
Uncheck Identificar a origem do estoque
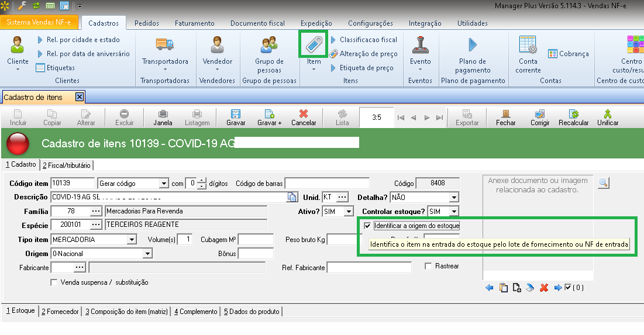[x=367, y=226]
